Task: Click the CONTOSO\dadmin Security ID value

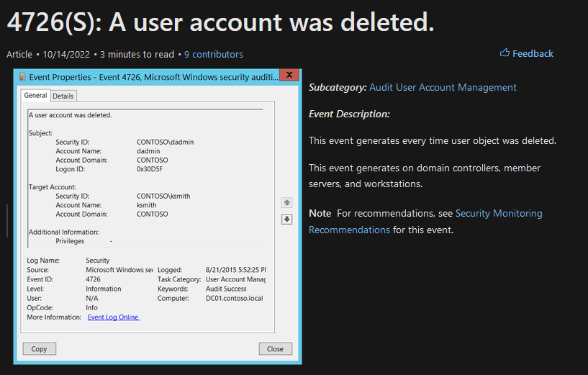Action: click(165, 142)
